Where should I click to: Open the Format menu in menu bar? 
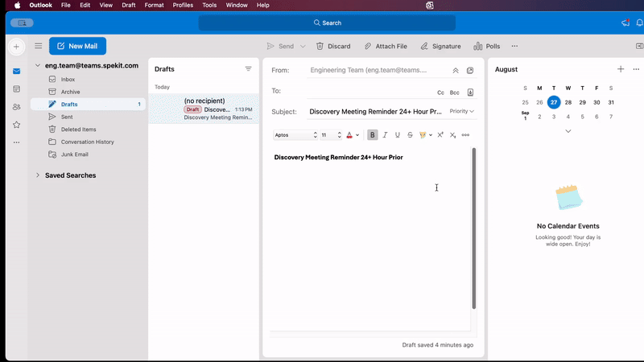point(154,6)
